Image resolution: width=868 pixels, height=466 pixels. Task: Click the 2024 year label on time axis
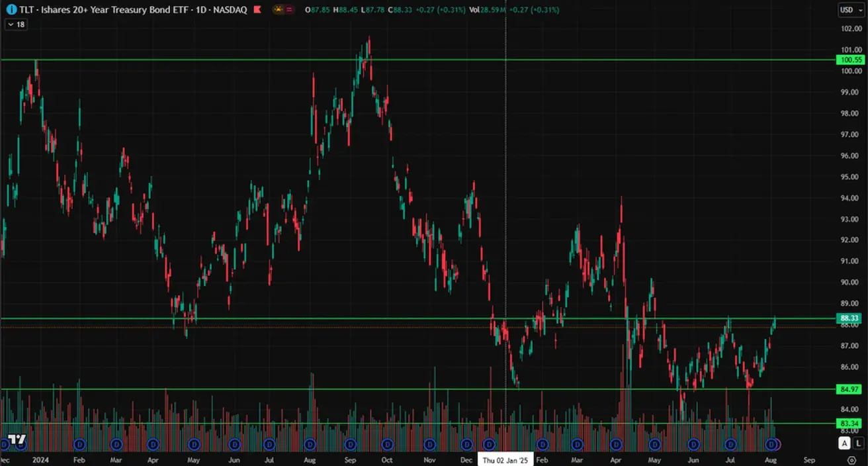pyautogui.click(x=41, y=460)
